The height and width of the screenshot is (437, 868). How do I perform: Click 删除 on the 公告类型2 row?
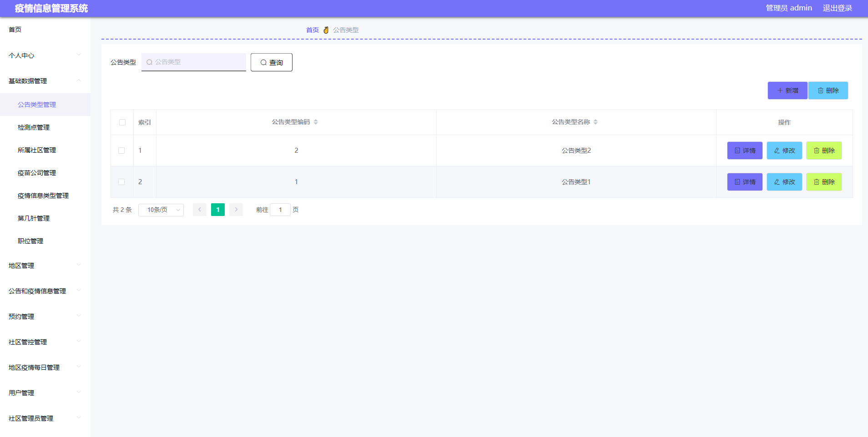pyautogui.click(x=823, y=151)
